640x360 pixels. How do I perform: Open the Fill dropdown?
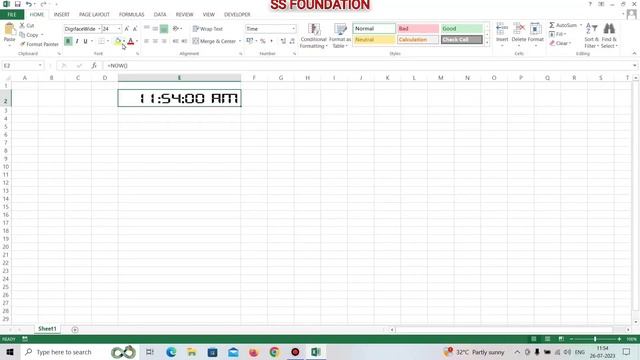click(558, 34)
